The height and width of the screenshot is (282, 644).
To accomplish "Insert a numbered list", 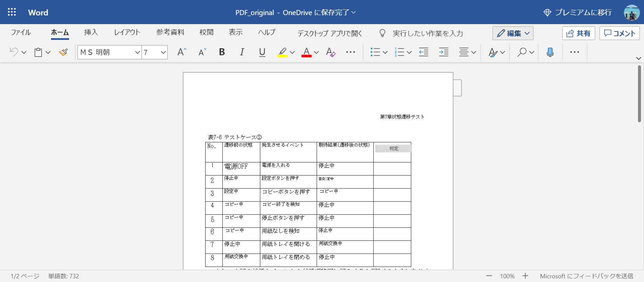I will [x=399, y=52].
